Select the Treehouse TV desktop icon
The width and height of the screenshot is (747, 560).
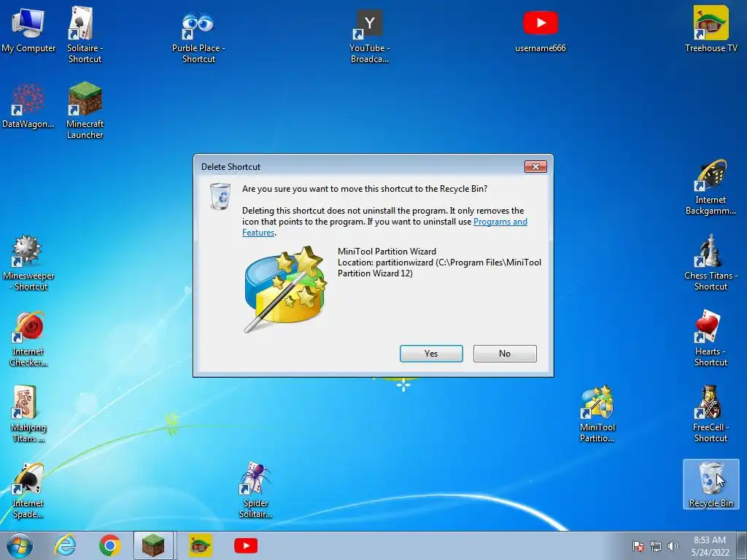tap(711, 28)
